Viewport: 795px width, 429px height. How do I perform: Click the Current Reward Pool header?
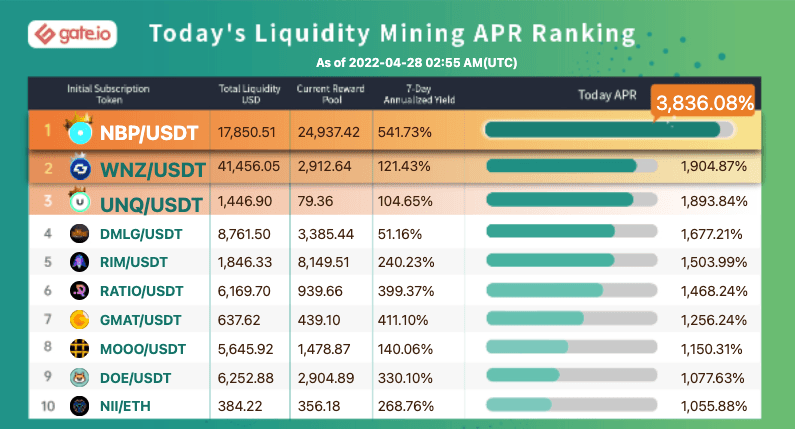pyautogui.click(x=329, y=95)
